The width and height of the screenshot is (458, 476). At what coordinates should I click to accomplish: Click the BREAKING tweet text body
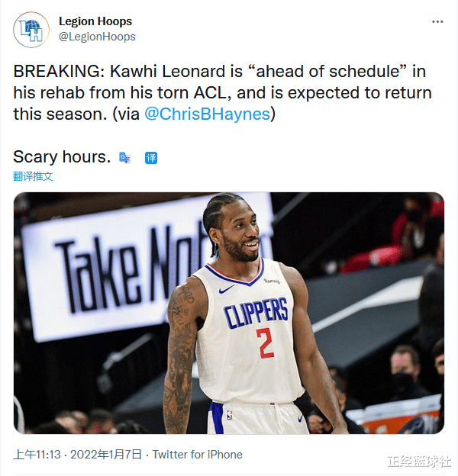tap(221, 93)
